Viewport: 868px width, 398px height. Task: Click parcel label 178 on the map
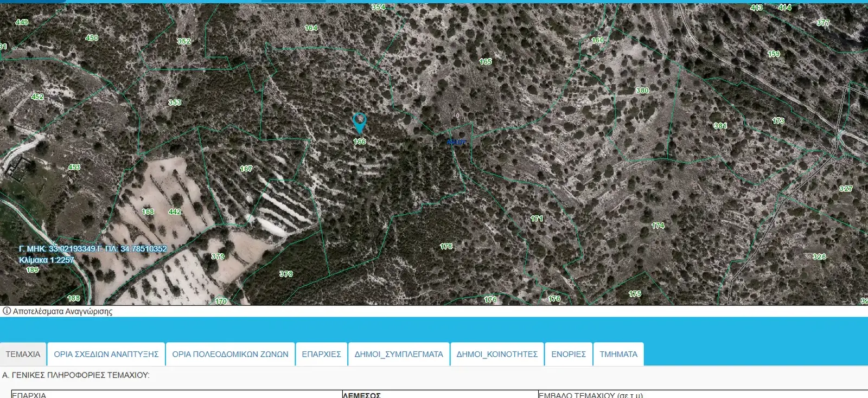[x=446, y=246]
